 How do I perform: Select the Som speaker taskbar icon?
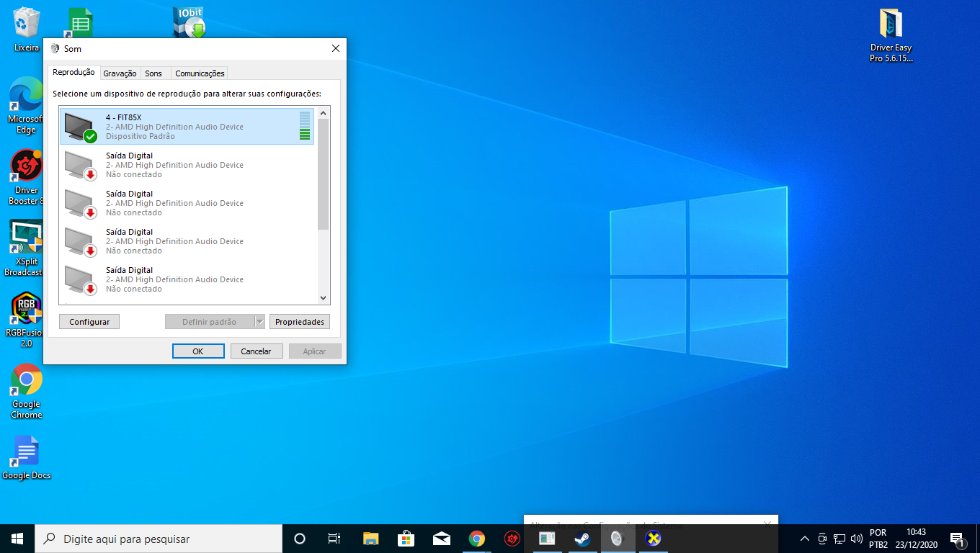(x=618, y=539)
